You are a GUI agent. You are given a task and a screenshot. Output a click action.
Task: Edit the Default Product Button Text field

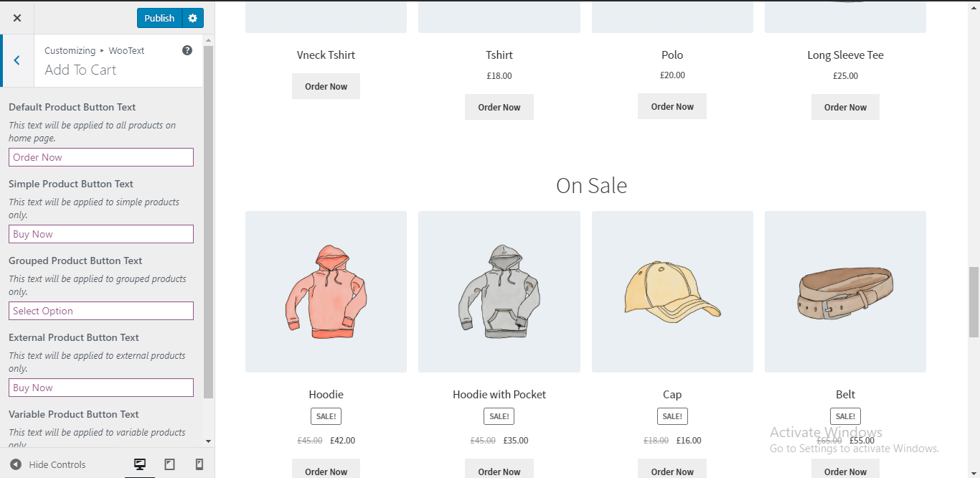point(101,157)
